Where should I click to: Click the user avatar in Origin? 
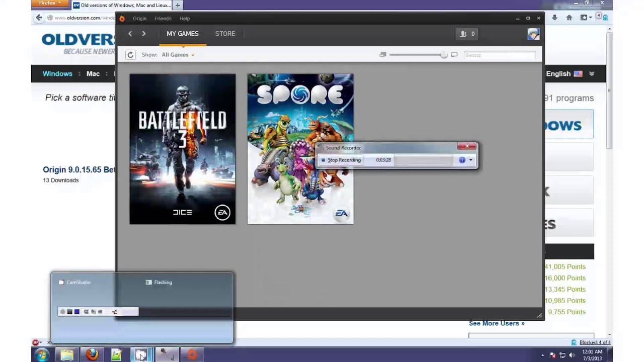[533, 34]
